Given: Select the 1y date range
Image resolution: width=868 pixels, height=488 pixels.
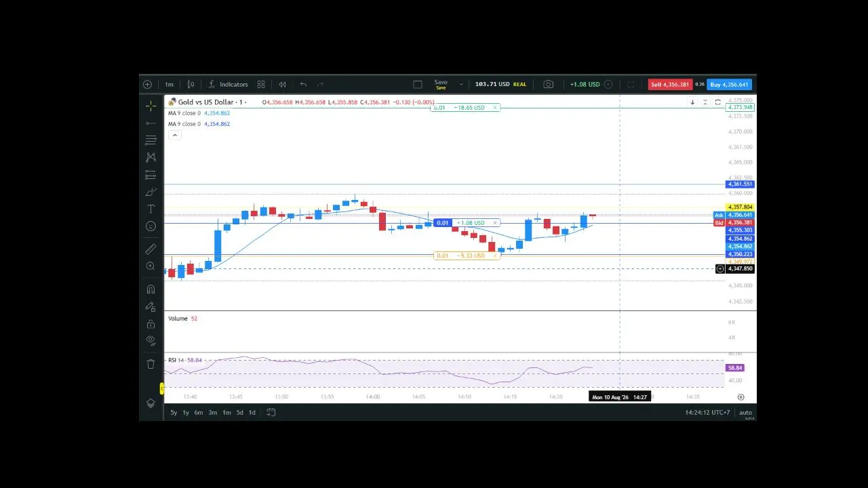Looking at the screenshot, I should tap(186, 413).
